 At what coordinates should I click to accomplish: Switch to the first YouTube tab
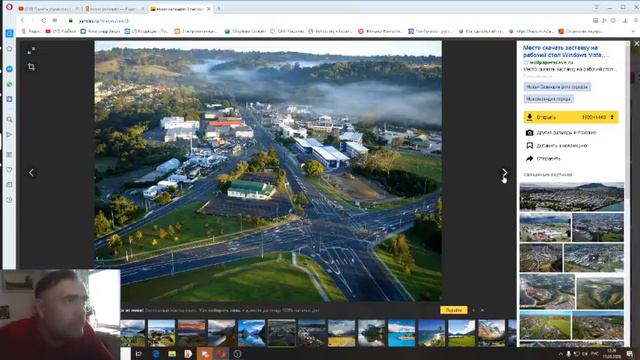pos(48,9)
